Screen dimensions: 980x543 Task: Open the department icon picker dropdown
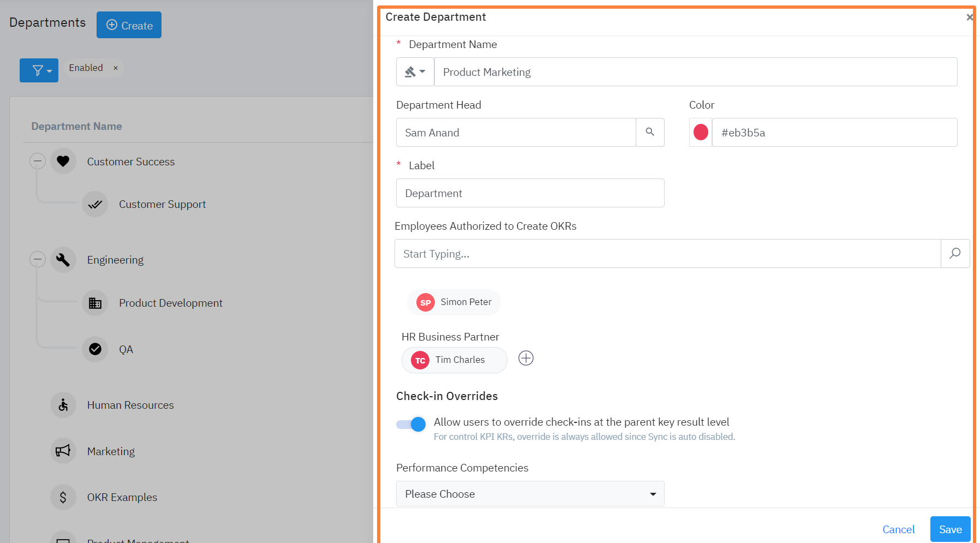pos(415,72)
